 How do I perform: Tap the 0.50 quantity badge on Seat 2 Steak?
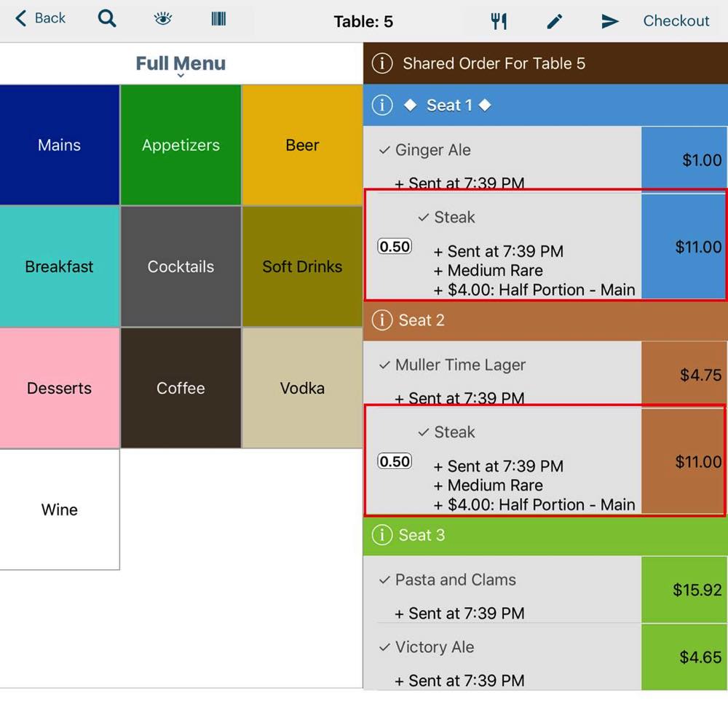click(394, 461)
